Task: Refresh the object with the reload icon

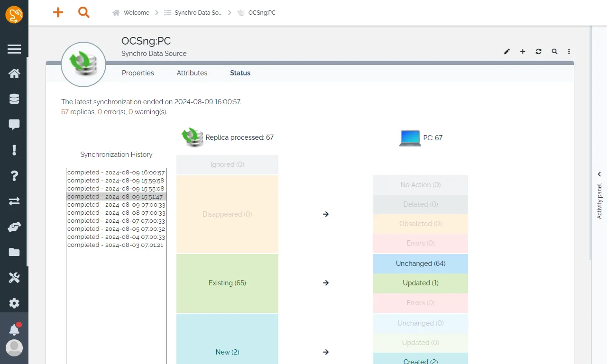Action: pyautogui.click(x=538, y=51)
